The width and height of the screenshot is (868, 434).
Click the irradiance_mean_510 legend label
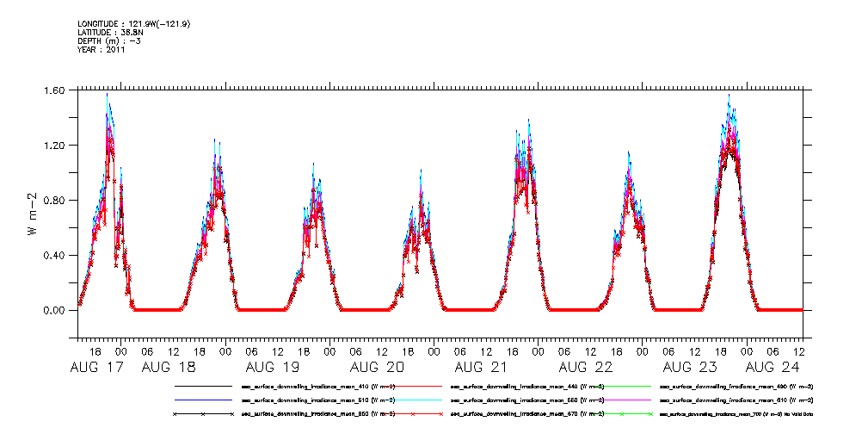point(318,400)
